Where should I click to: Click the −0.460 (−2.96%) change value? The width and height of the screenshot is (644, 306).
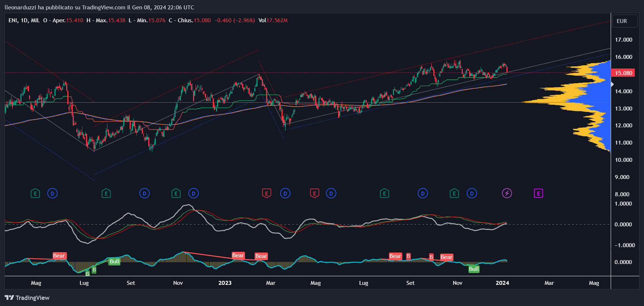point(235,20)
